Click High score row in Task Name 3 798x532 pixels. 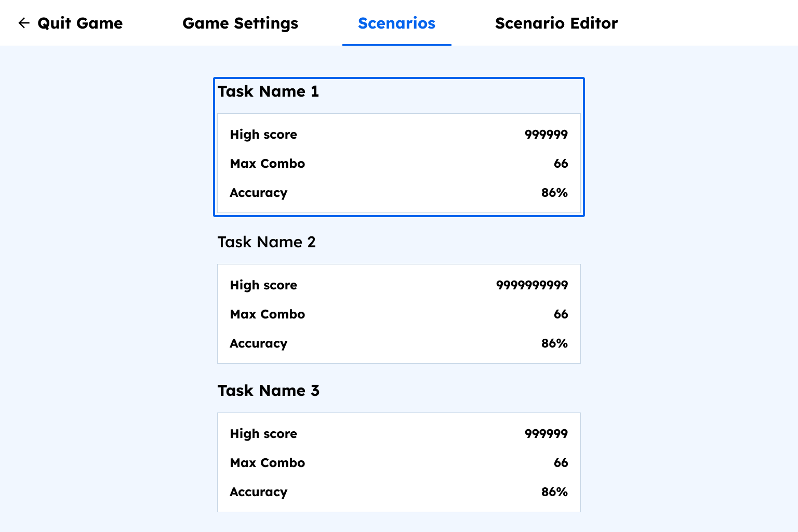[x=399, y=434]
